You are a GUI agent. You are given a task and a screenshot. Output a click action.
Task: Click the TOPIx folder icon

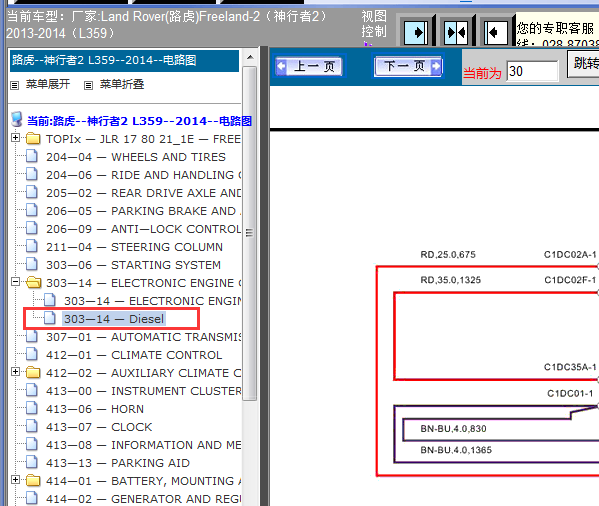pyautogui.click(x=33, y=138)
